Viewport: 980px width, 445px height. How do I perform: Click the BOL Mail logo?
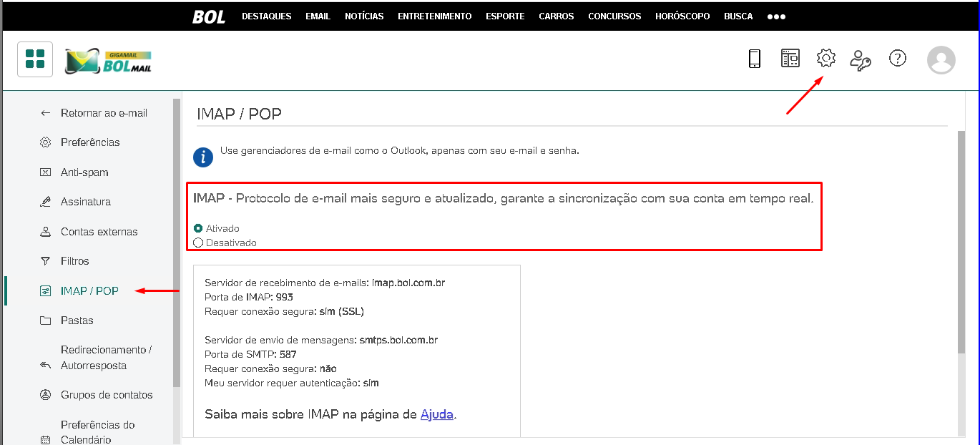[108, 62]
